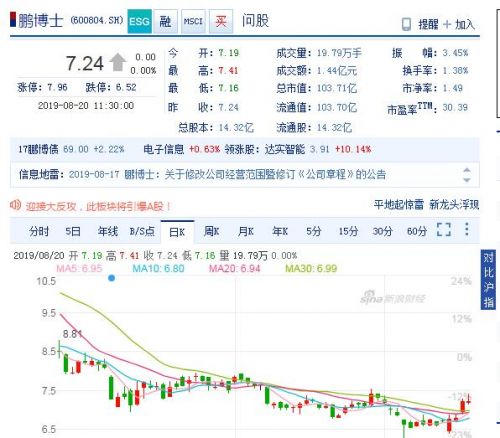This screenshot has height=438, width=500.
Task: Add stock via 加入 link
Action: 459,24
